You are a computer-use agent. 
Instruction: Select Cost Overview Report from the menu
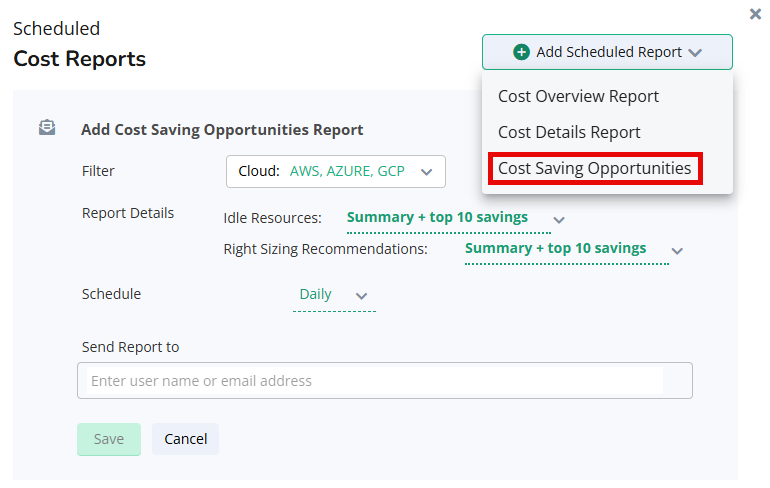tap(578, 97)
